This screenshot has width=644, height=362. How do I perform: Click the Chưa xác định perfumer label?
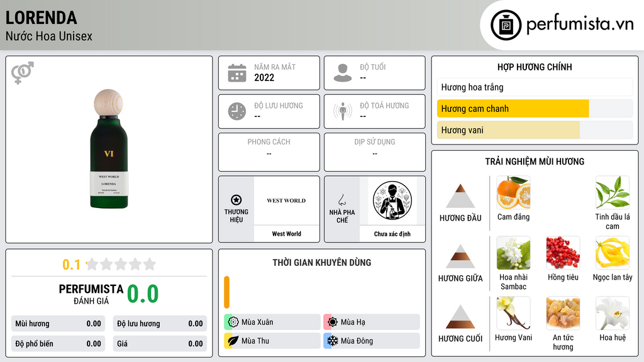tap(392, 234)
